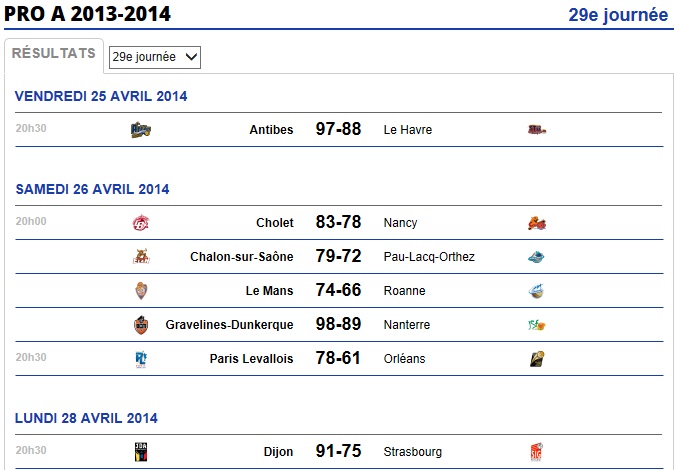Open the Dijon 91-75 match score

pos(338,451)
